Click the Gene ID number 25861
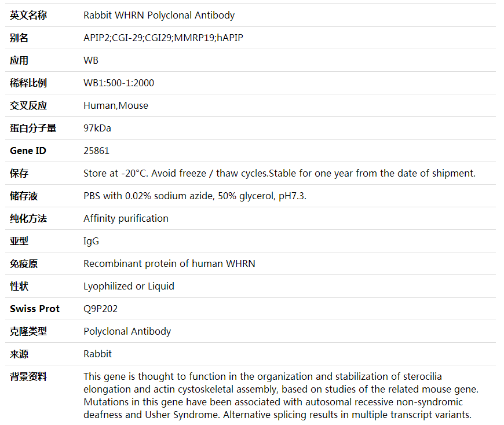 click(96, 151)
